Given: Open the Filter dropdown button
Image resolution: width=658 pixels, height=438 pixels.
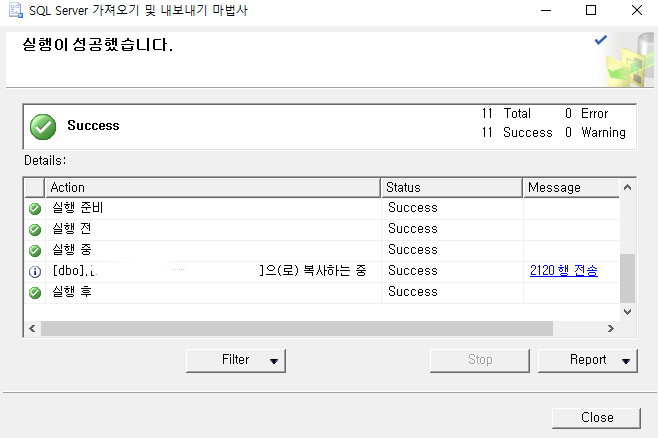Looking at the screenshot, I should click(236, 360).
